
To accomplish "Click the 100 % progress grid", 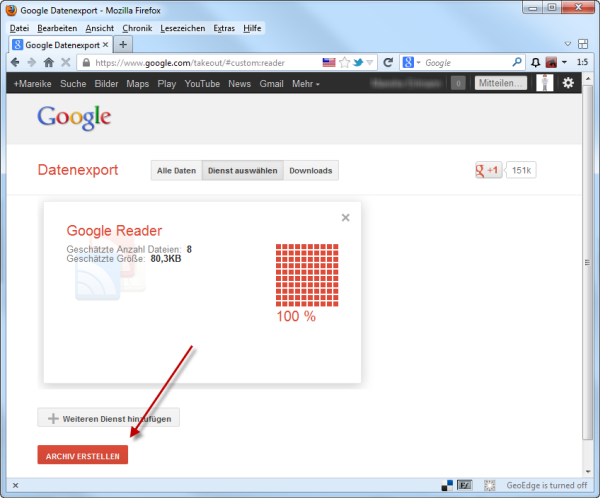I will [307, 275].
